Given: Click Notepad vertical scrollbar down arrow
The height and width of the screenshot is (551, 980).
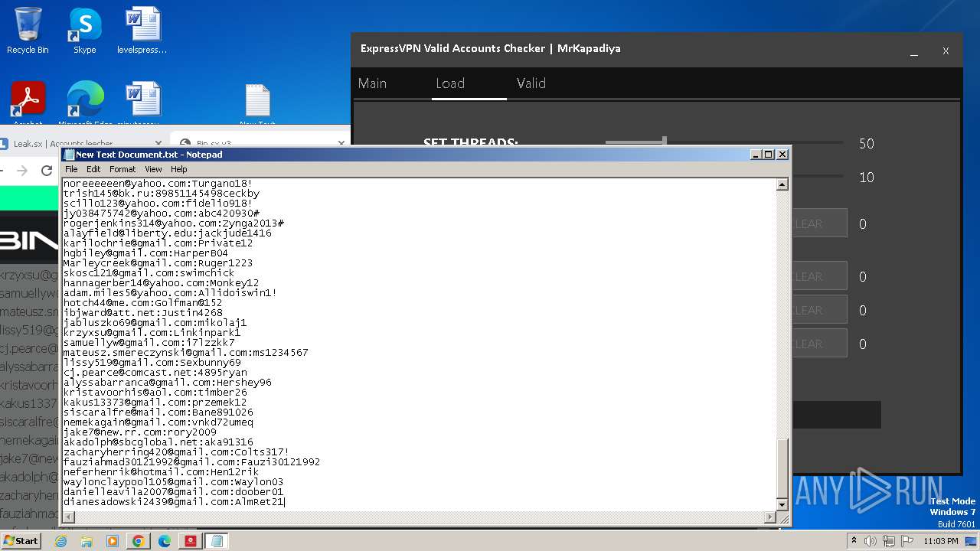Looking at the screenshot, I should (x=782, y=504).
